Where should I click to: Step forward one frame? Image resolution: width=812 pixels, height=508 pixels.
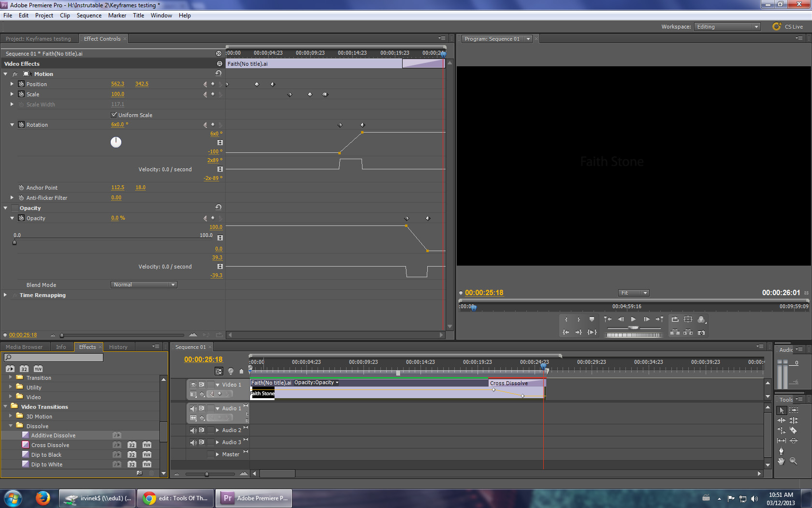coord(647,319)
